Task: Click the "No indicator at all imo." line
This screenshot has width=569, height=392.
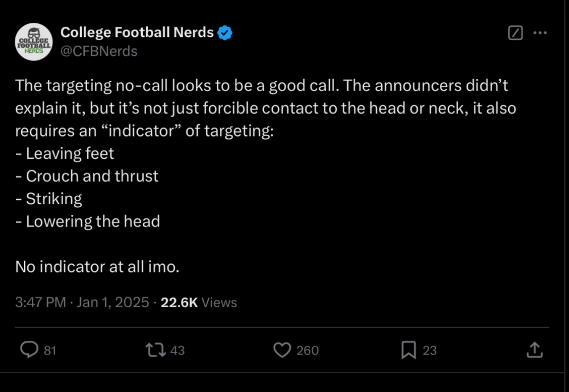Action: (97, 266)
